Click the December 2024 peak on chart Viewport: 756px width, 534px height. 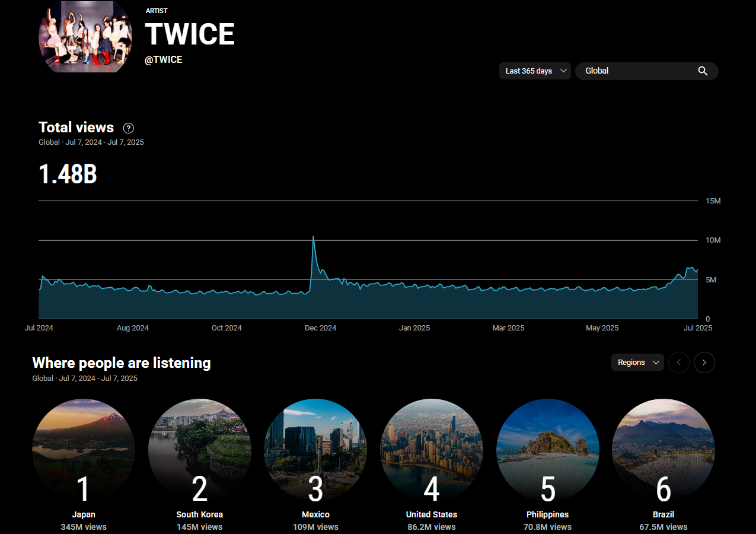pyautogui.click(x=313, y=237)
